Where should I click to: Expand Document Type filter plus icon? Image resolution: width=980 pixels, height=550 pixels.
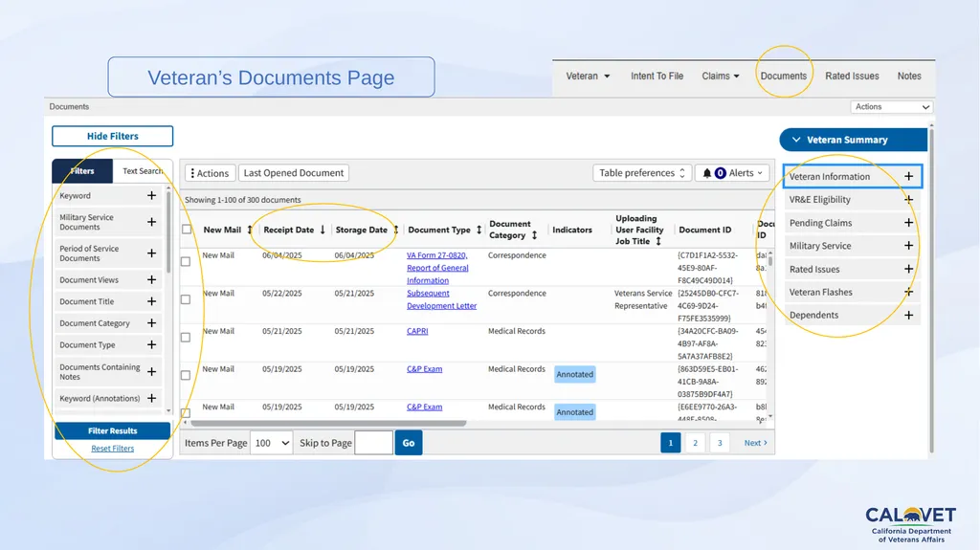pyautogui.click(x=151, y=345)
